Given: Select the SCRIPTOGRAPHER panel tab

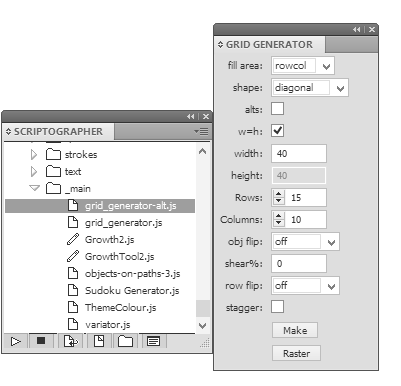Looking at the screenshot, I should tap(58, 132).
